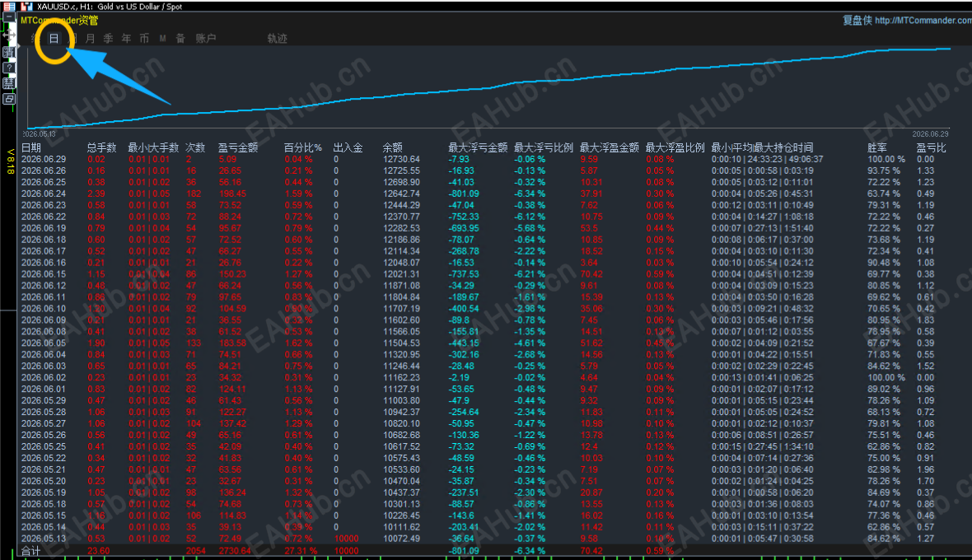Switch to the 账户 (account) tab
972x560 pixels.
coord(206,39)
